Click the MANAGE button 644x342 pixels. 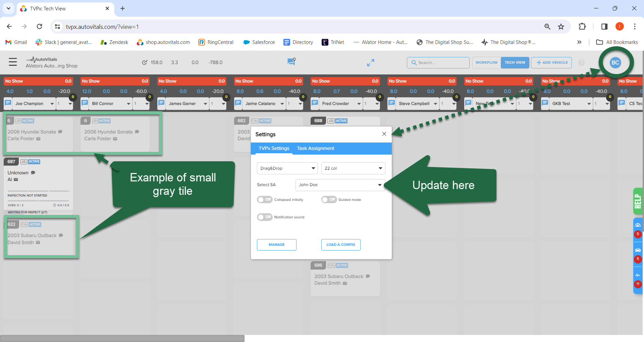277,245
